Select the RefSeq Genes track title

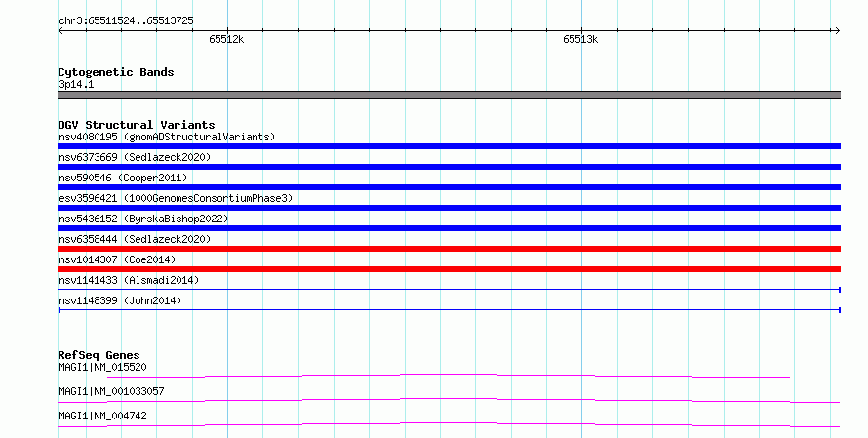point(99,355)
